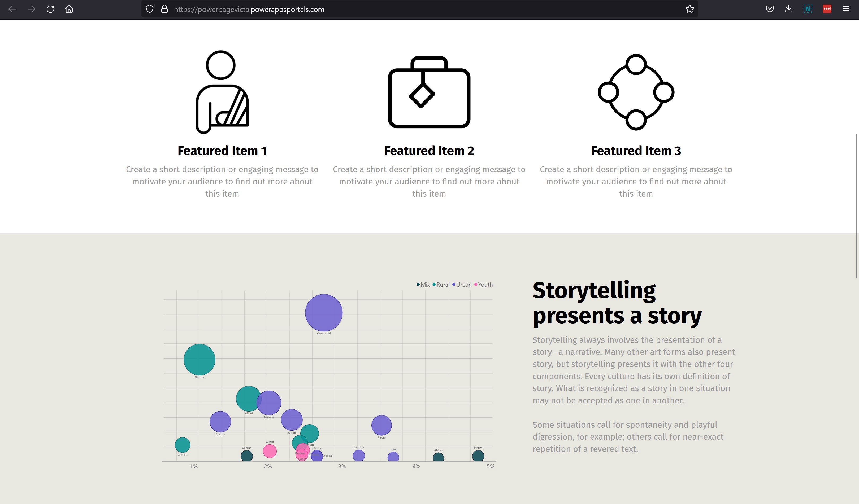Screen dimensions: 859x504
Task: Open the downloads panel icon
Action: [x=789, y=9]
